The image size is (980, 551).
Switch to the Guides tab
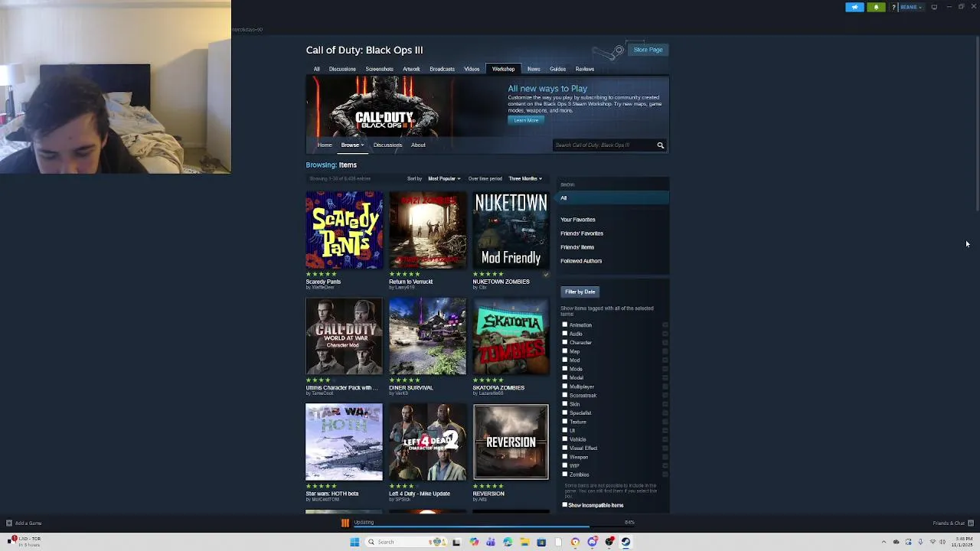tap(557, 69)
